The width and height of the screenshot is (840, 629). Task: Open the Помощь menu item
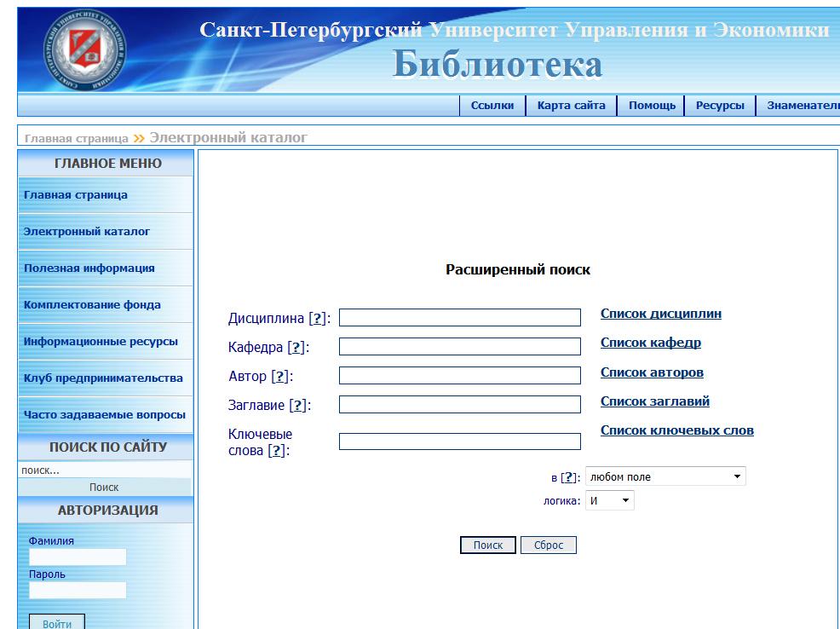[x=652, y=106]
